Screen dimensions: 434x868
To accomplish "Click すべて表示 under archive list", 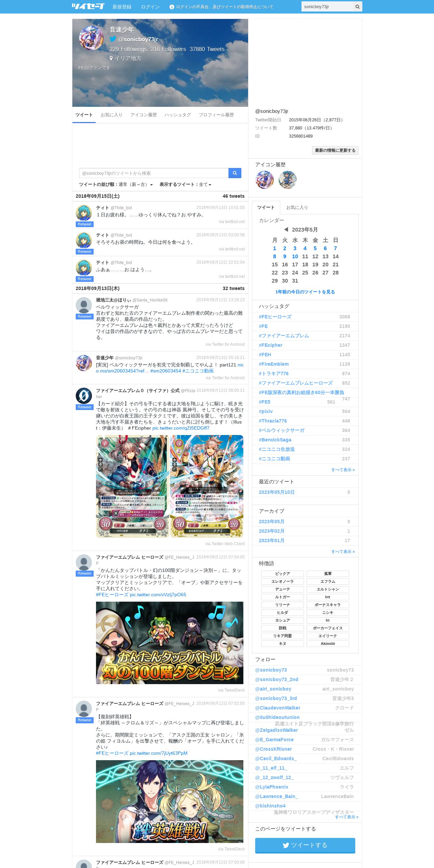I will pyautogui.click(x=343, y=552).
